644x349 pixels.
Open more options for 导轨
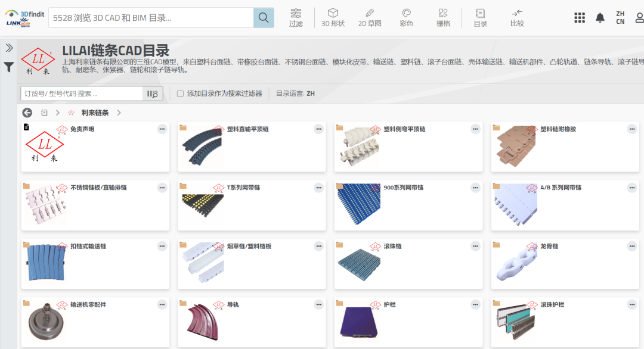(x=318, y=305)
